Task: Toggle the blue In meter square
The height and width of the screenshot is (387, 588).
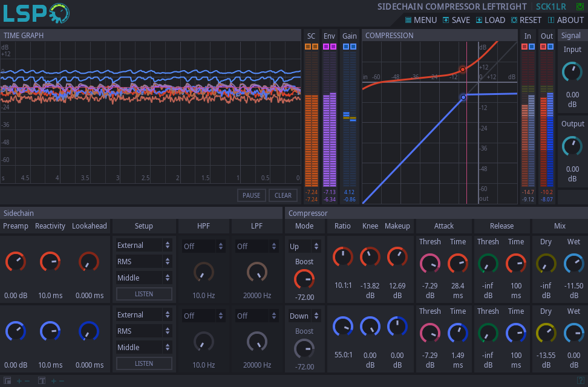Action: click(531, 47)
